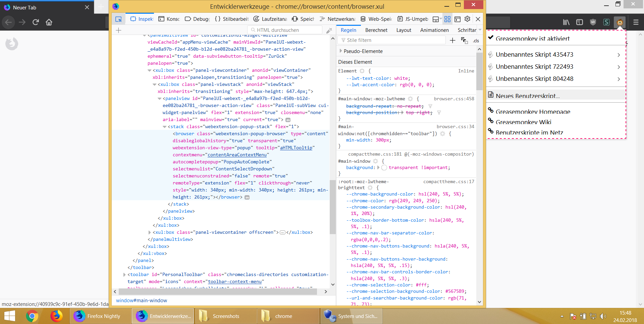The height and width of the screenshot is (324, 644).
Task: Expand the offscreen panel-viewcontainer node
Action: click(150, 232)
